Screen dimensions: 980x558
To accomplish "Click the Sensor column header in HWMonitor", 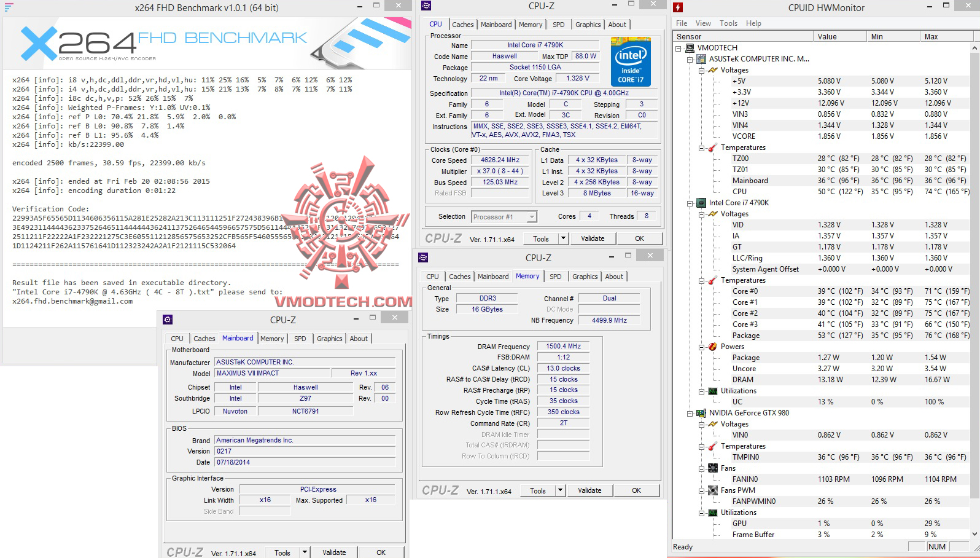I will tap(743, 36).
